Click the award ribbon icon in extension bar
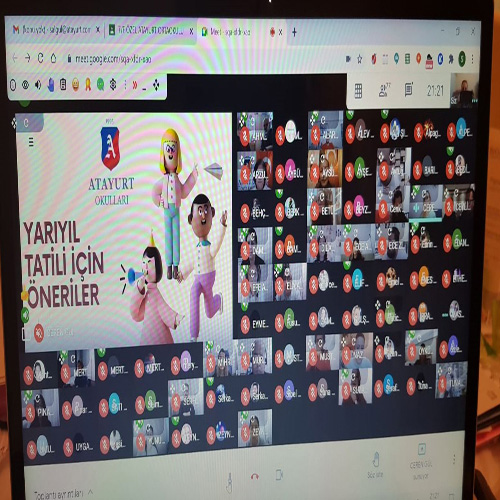This screenshot has height=500, width=500. [x=88, y=85]
